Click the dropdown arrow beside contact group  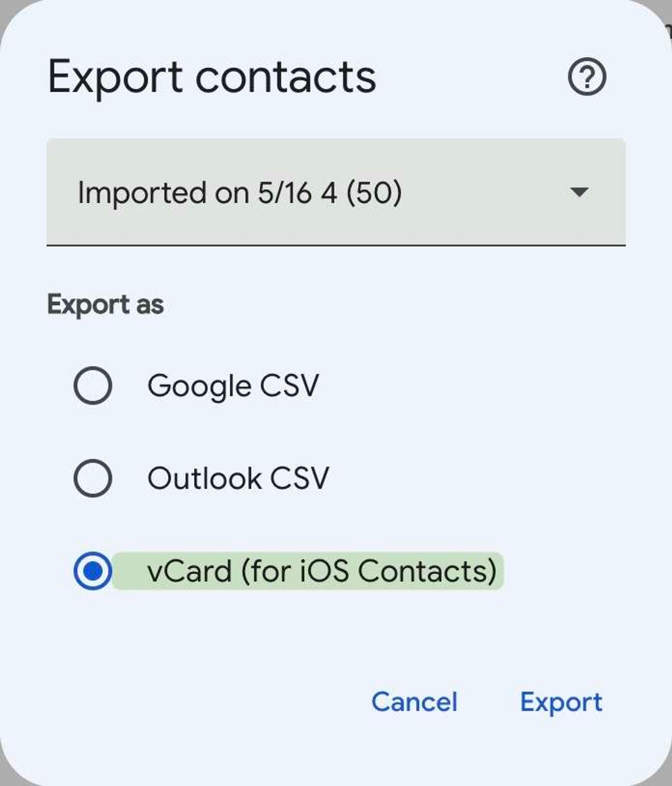pyautogui.click(x=580, y=192)
